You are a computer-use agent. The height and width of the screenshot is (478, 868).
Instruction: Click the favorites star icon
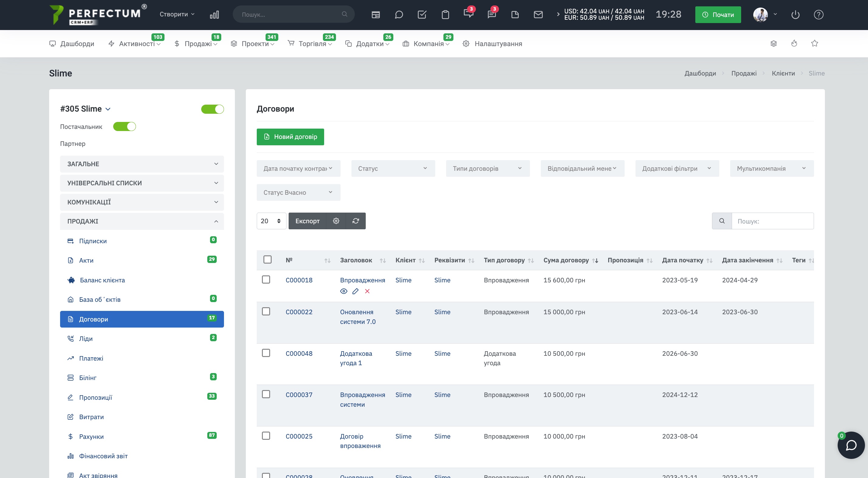(x=815, y=43)
